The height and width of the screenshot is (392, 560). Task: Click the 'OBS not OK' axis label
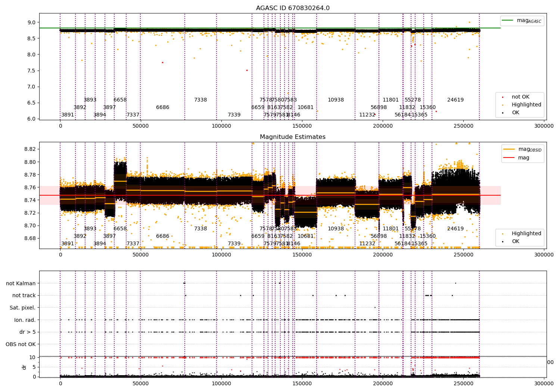click(x=21, y=344)
